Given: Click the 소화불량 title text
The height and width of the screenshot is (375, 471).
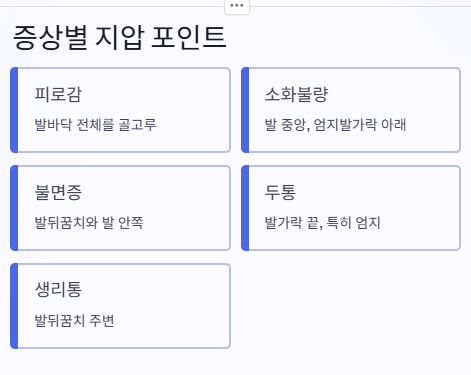Looking at the screenshot, I should click(297, 94).
